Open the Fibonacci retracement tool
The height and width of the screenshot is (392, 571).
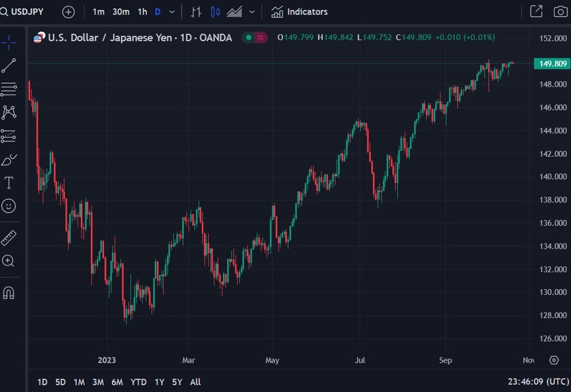(x=9, y=89)
